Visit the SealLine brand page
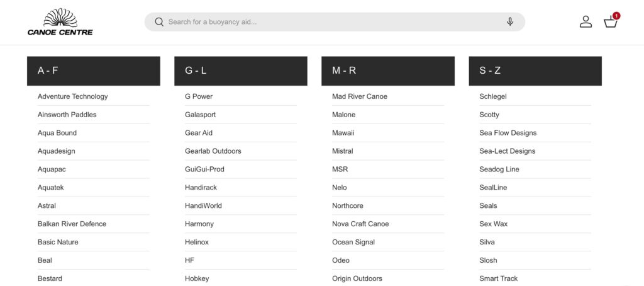This screenshot has width=644, height=286. [x=493, y=187]
